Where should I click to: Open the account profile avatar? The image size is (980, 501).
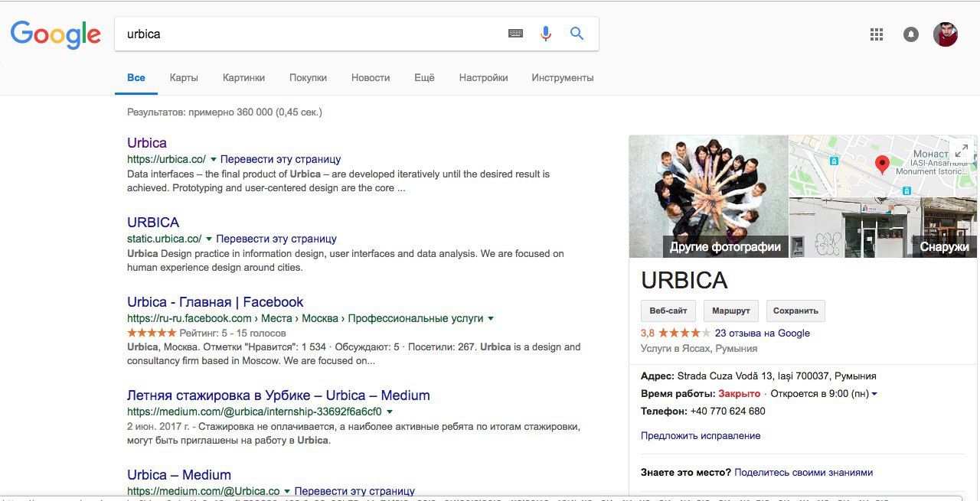click(x=946, y=34)
